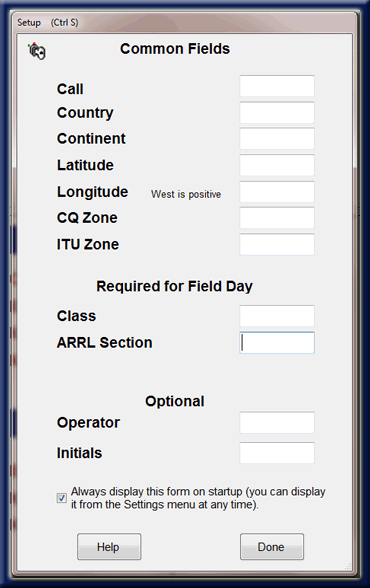The height and width of the screenshot is (588, 370).
Task: Click the West is positive hint text
Action: pos(186,194)
